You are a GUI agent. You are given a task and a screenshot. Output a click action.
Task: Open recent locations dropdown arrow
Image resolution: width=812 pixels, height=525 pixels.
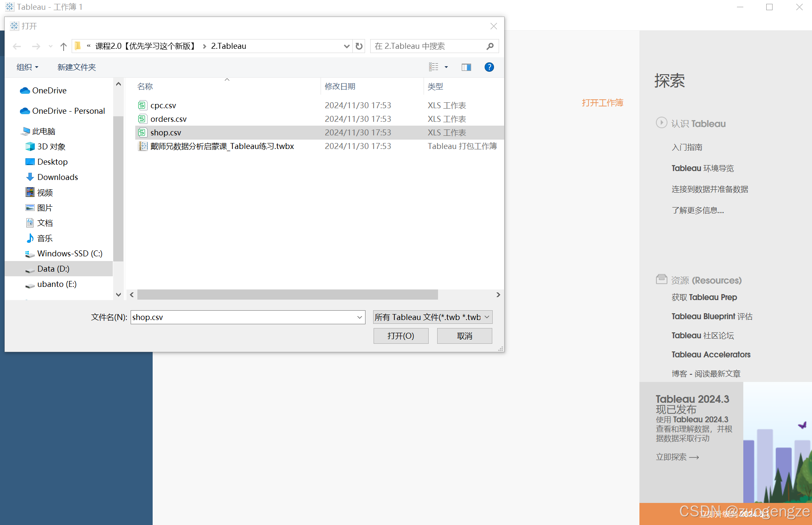(50, 46)
